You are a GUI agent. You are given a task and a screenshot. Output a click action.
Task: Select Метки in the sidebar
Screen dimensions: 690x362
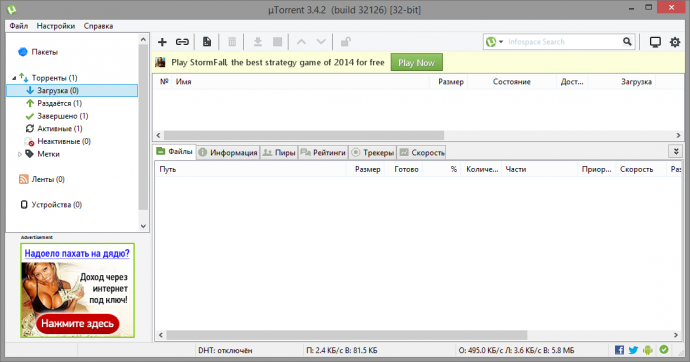click(48, 154)
